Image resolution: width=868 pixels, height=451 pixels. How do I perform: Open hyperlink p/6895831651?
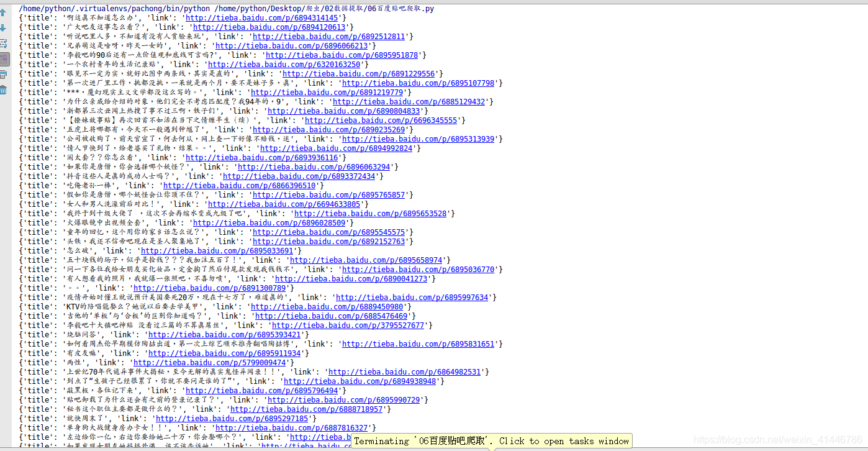[x=418, y=344]
